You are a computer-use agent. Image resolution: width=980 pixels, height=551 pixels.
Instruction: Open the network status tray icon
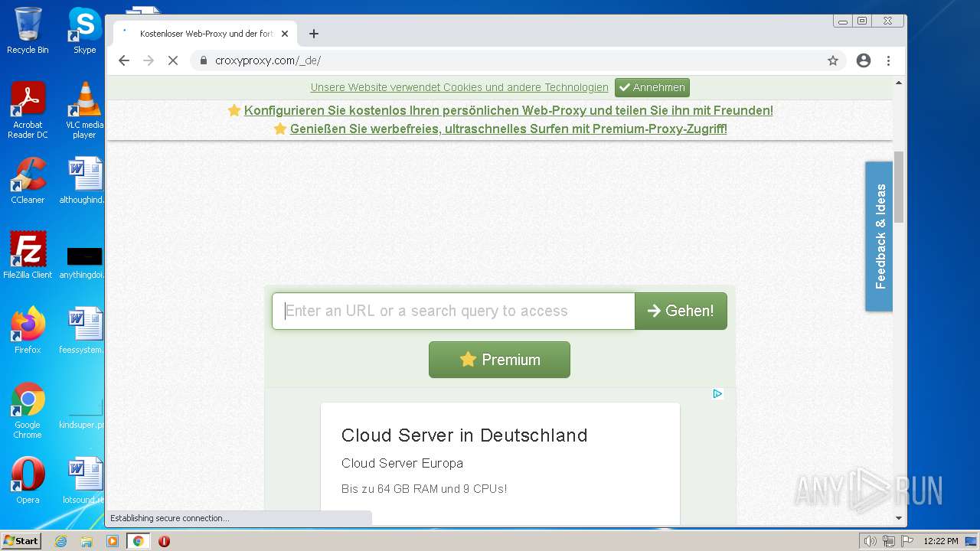[889, 541]
